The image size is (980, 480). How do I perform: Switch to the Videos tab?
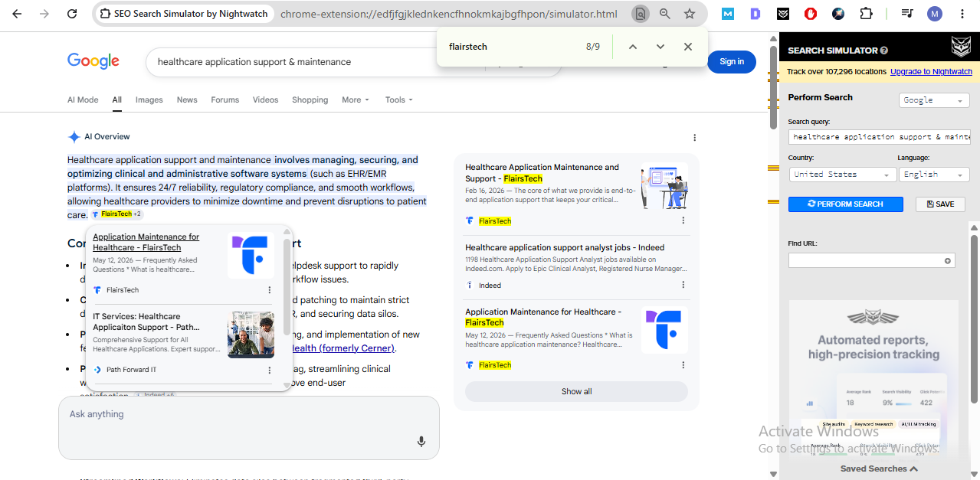pos(266,100)
